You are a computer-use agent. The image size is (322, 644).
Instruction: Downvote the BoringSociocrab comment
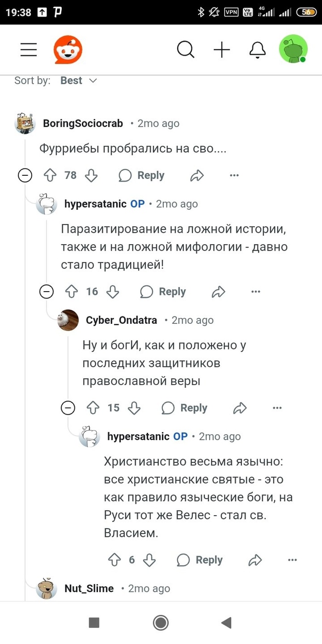coord(92,175)
